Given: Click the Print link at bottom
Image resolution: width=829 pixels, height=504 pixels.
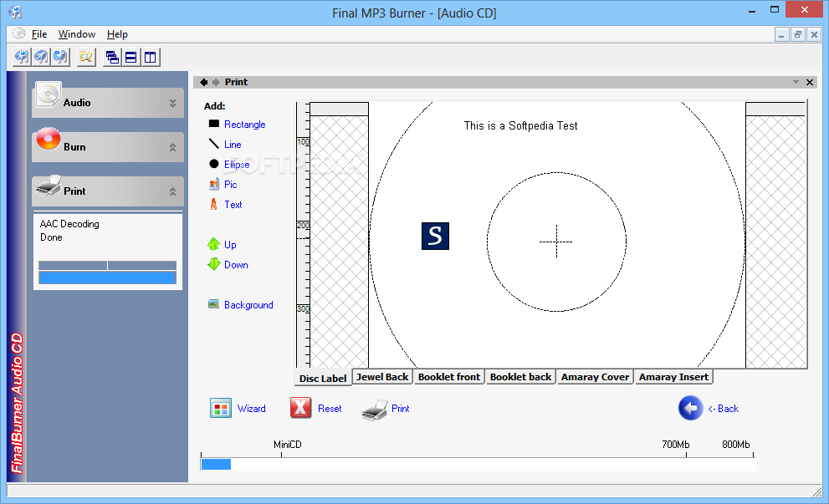Looking at the screenshot, I should click(x=400, y=409).
